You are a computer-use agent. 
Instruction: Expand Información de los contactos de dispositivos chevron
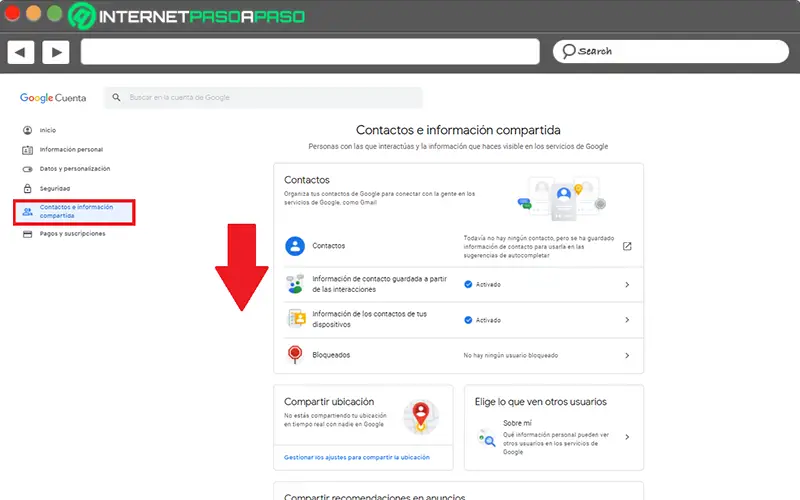pyautogui.click(x=627, y=320)
